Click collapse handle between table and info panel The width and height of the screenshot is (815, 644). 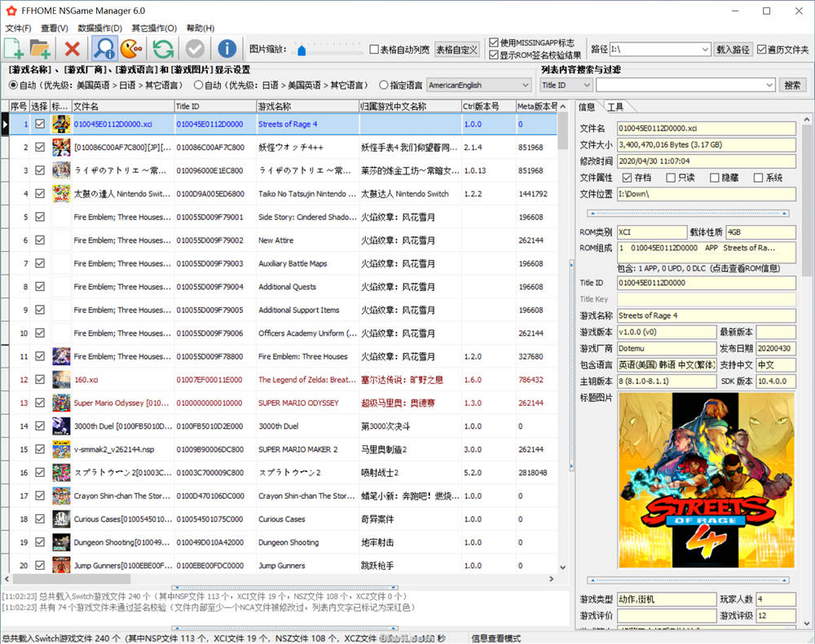(x=572, y=367)
